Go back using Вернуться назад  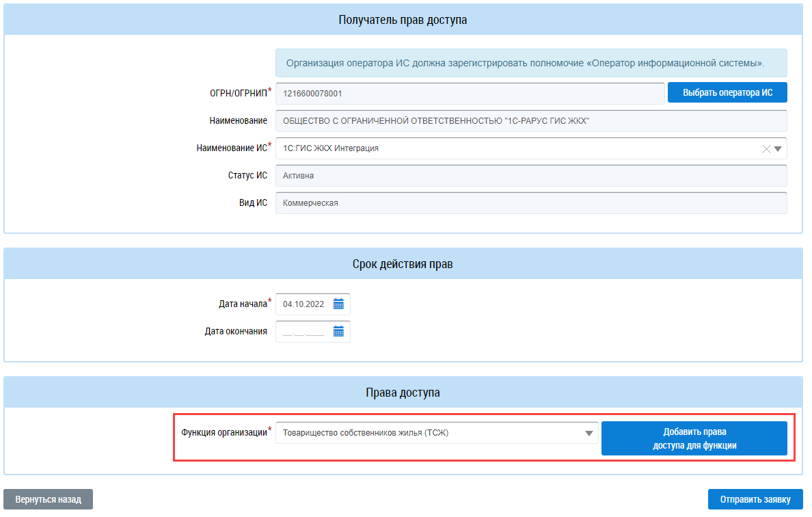48,499
